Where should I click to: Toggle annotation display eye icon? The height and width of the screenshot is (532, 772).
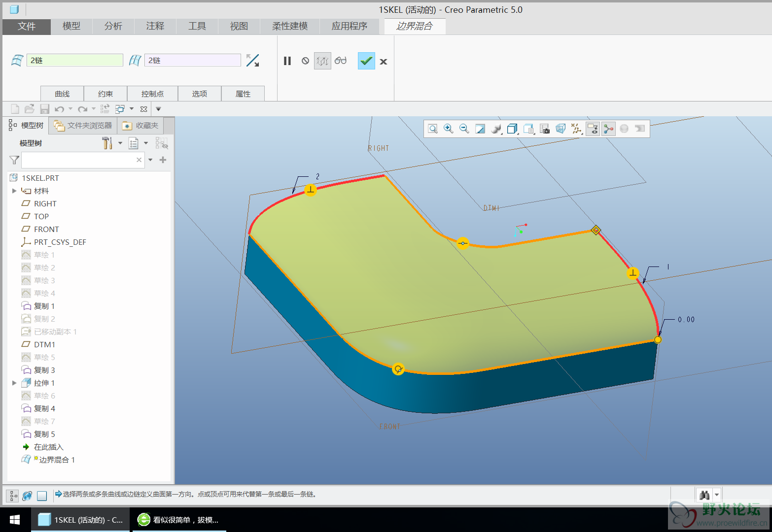[593, 129]
